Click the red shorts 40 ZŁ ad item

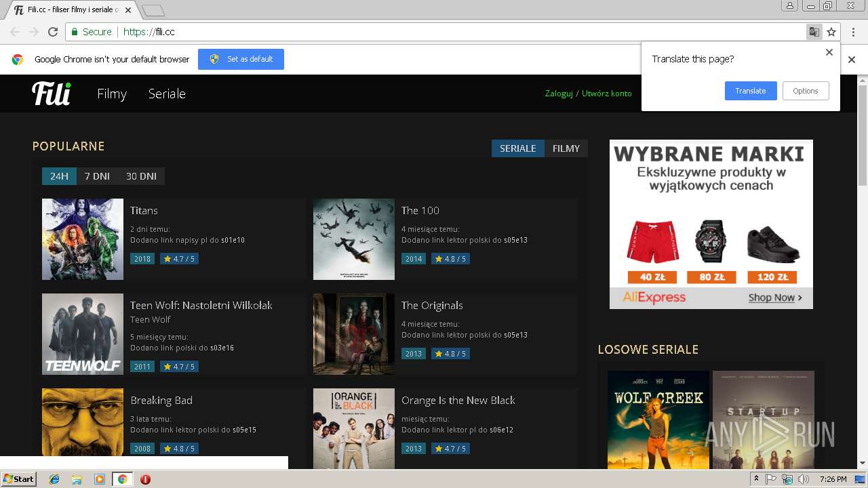pos(652,251)
